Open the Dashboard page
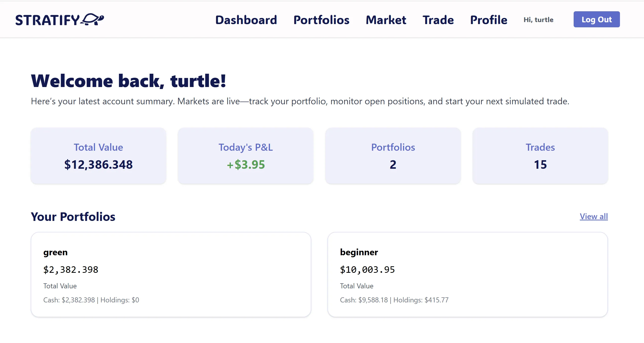The width and height of the screenshot is (644, 343). pos(246,20)
